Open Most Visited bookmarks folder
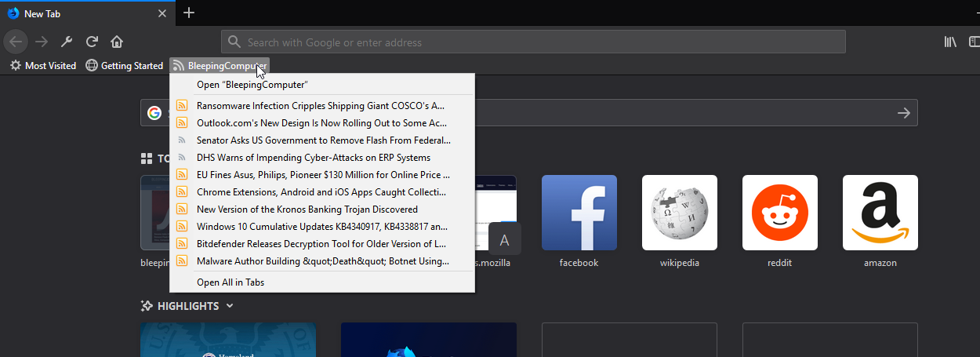 tap(43, 66)
